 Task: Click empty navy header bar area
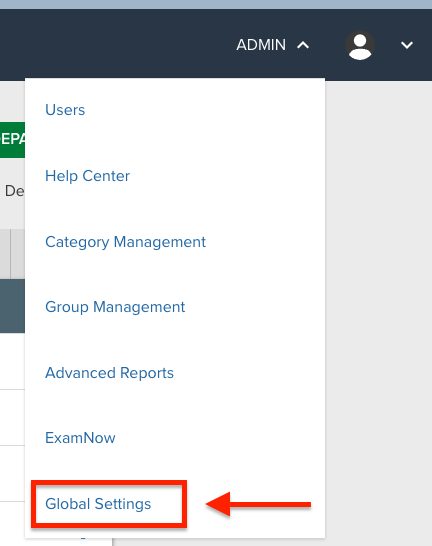pos(115,45)
